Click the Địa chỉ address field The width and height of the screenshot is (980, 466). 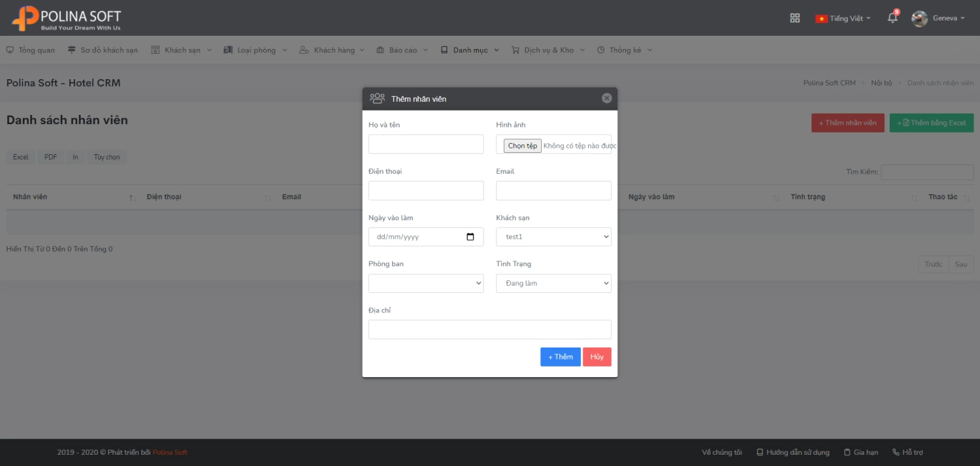[x=490, y=329]
